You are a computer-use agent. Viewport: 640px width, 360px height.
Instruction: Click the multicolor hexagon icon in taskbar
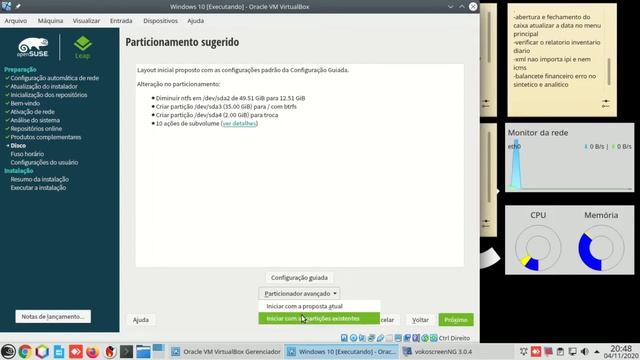[x=42, y=351]
